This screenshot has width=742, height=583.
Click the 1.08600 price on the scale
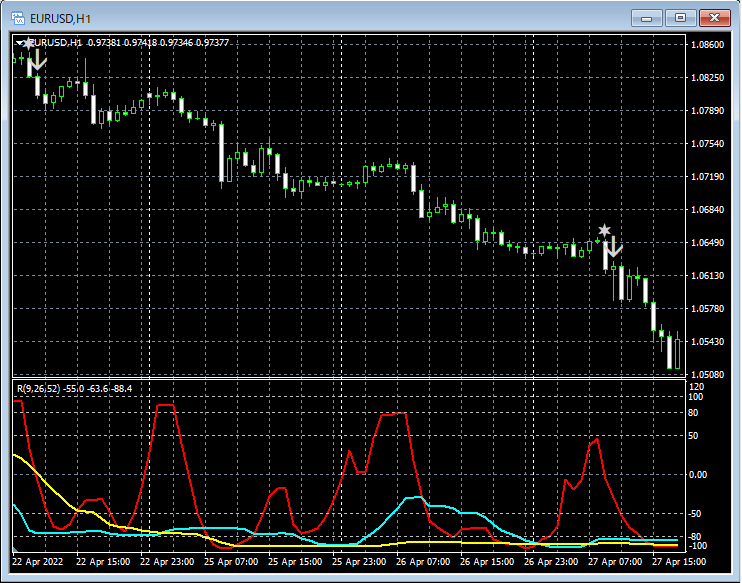click(x=707, y=45)
